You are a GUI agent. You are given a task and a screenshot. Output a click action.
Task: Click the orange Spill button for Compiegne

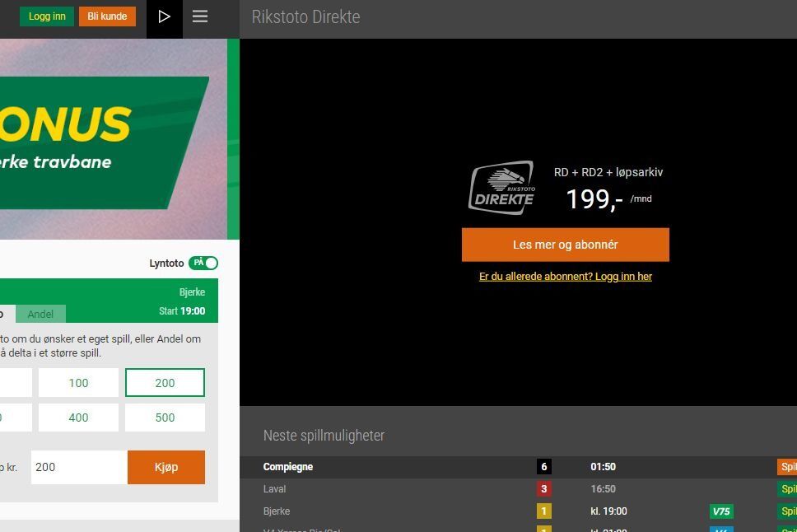(x=787, y=466)
